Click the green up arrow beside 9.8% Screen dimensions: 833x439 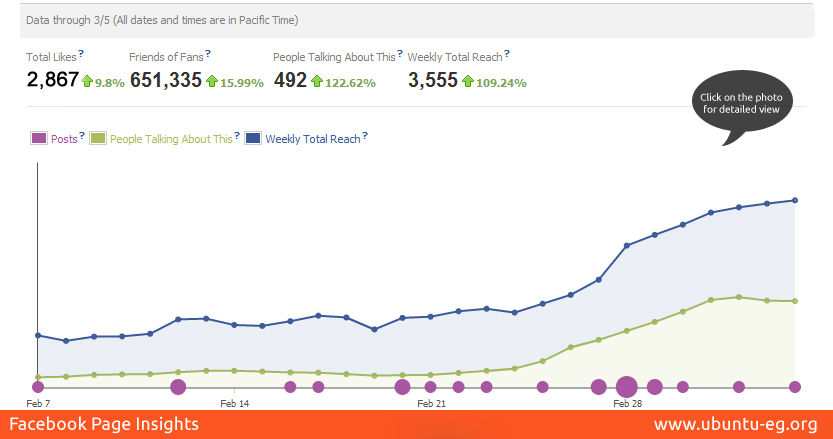87,81
